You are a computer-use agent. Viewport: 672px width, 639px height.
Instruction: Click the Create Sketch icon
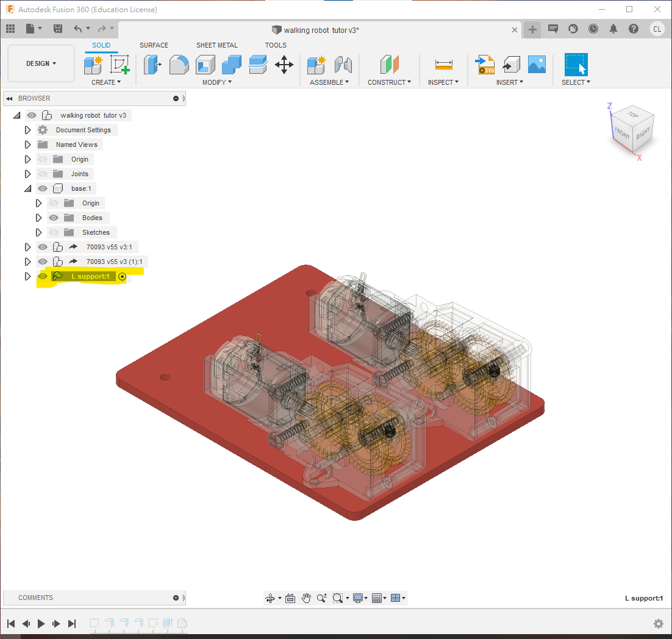(x=120, y=64)
